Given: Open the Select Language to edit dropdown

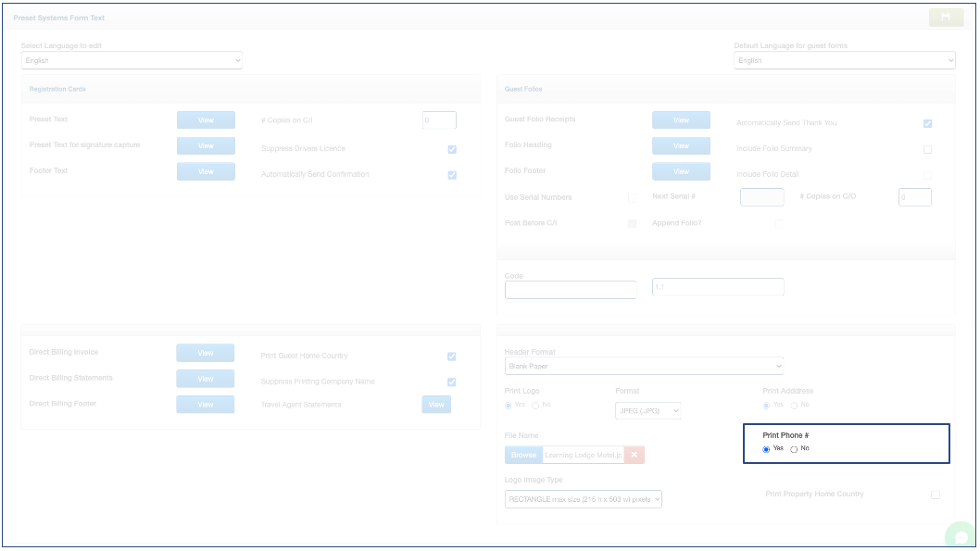Looking at the screenshot, I should coord(132,60).
